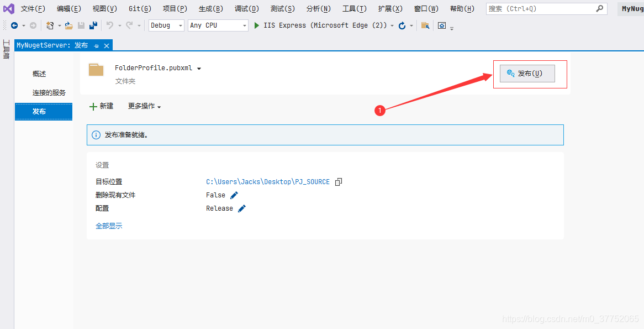Navigate backward with the back arrow
The height and width of the screenshot is (329, 644).
coord(14,25)
